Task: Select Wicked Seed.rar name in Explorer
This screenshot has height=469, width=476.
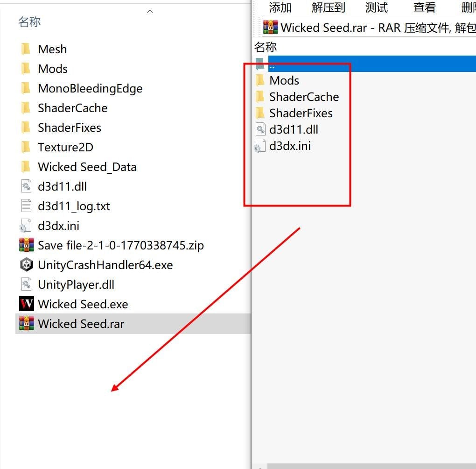Action: click(x=81, y=324)
